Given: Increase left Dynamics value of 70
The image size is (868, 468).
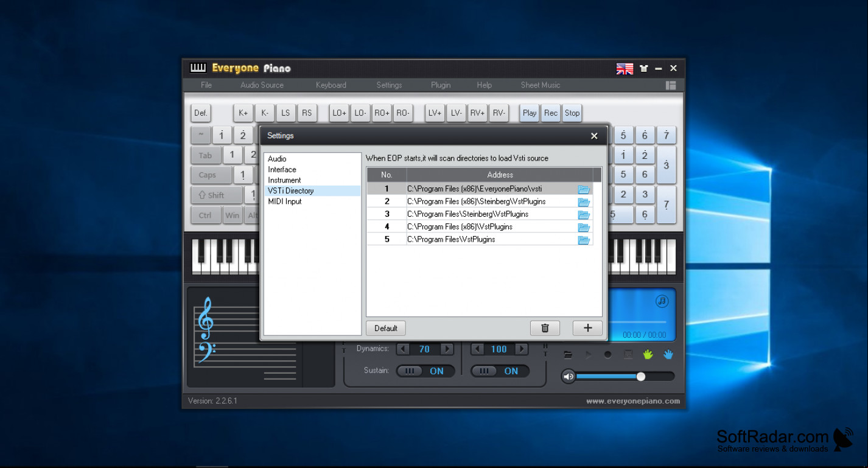Looking at the screenshot, I should tap(447, 349).
